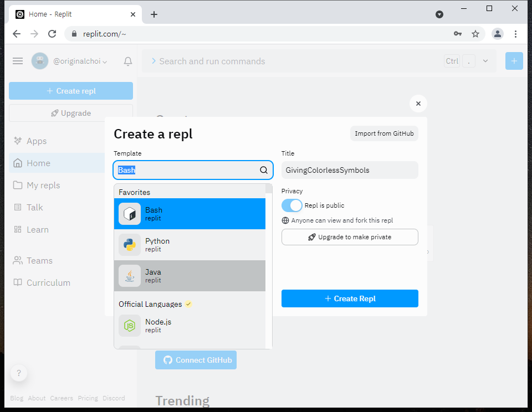The height and width of the screenshot is (412, 532).
Task: Click the tab search dropdown circle
Action: click(439, 14)
